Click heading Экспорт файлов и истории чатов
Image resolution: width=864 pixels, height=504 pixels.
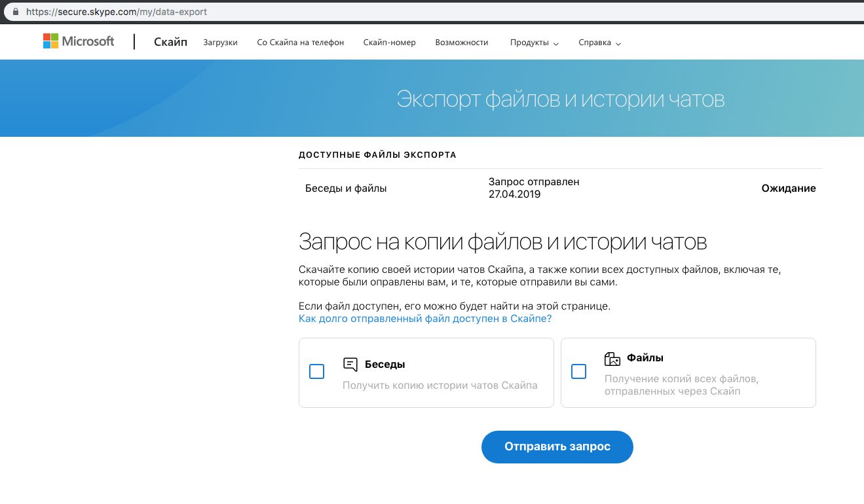[x=560, y=99]
